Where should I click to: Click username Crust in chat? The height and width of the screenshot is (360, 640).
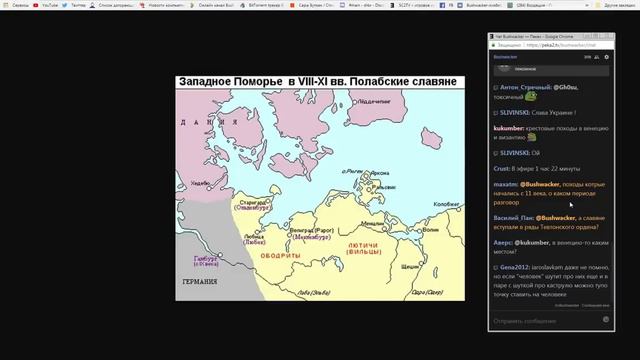pos(501,169)
